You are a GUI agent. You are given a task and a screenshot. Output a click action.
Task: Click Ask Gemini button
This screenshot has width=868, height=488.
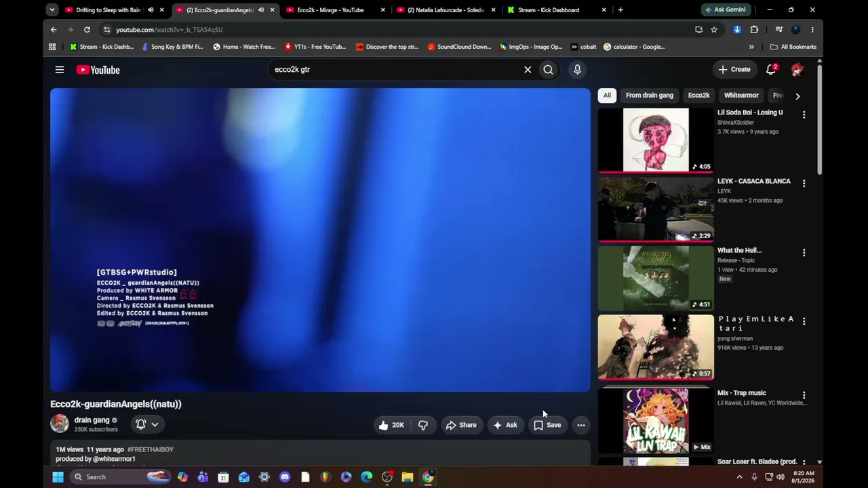tap(726, 10)
